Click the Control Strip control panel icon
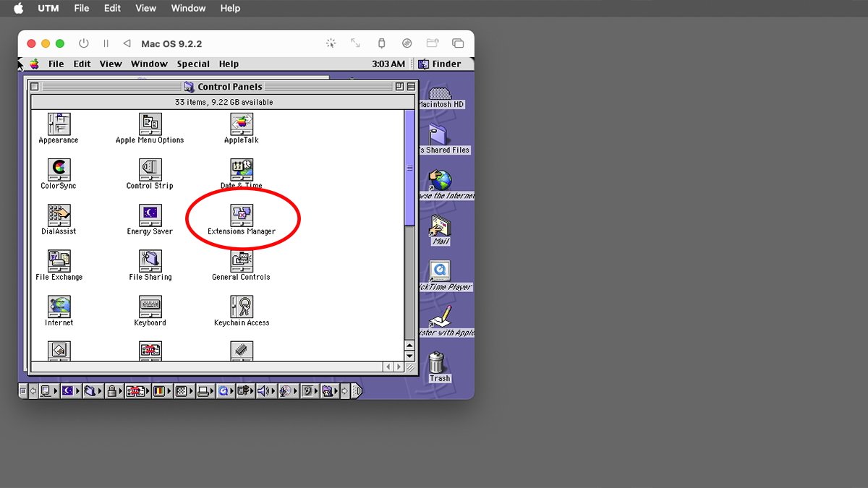 pos(150,170)
